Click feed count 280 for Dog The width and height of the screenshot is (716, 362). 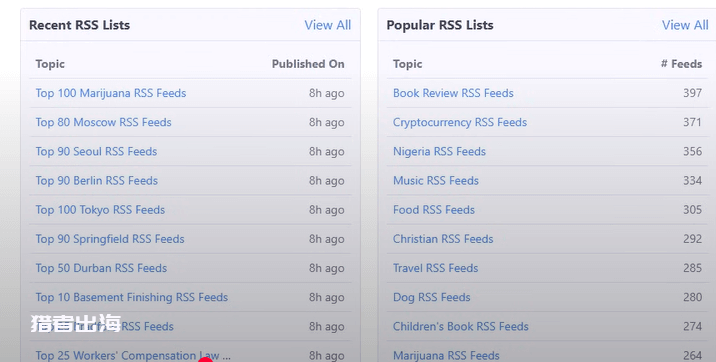click(692, 298)
